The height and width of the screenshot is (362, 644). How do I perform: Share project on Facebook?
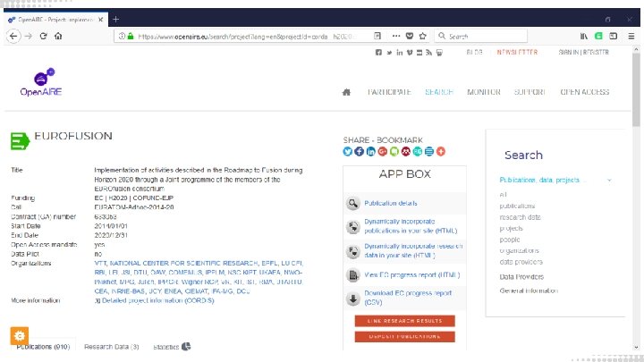click(x=360, y=151)
